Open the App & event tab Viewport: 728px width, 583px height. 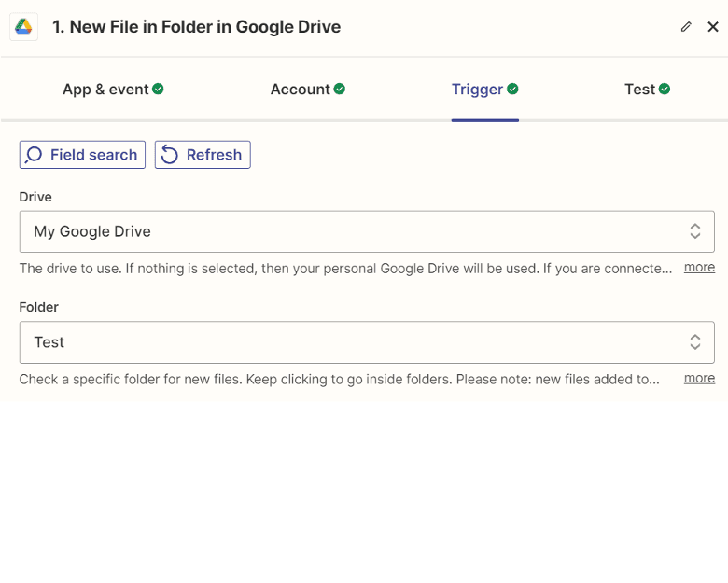(x=105, y=90)
